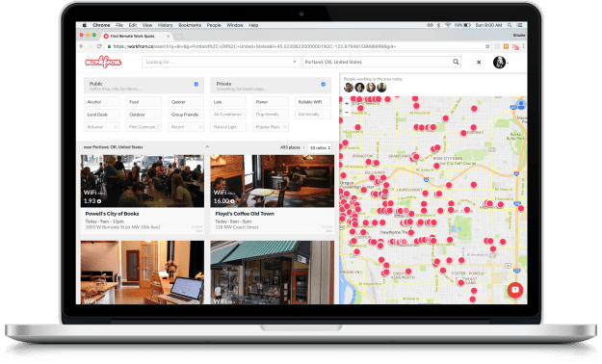Open the Looking for dropdown arrow

295,62
